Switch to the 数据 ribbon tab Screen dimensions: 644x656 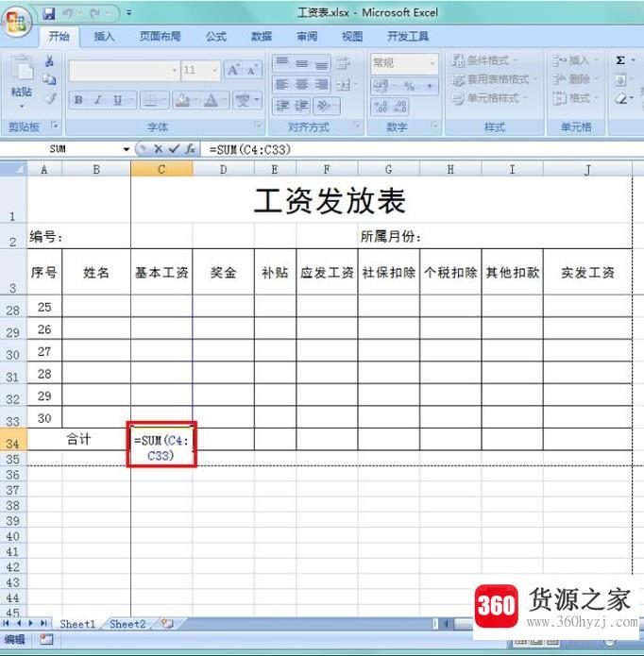point(262,37)
